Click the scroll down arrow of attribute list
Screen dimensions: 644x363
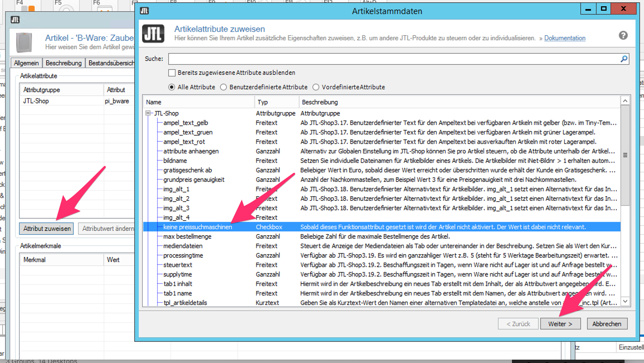(x=625, y=301)
